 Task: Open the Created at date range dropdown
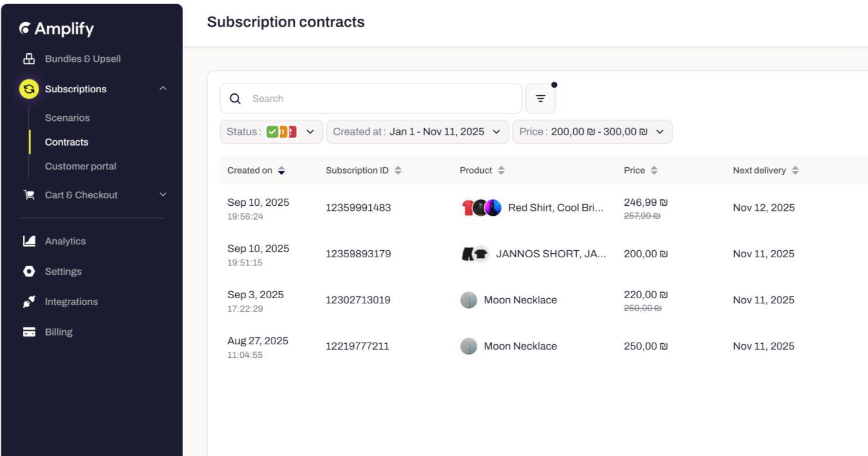click(417, 132)
